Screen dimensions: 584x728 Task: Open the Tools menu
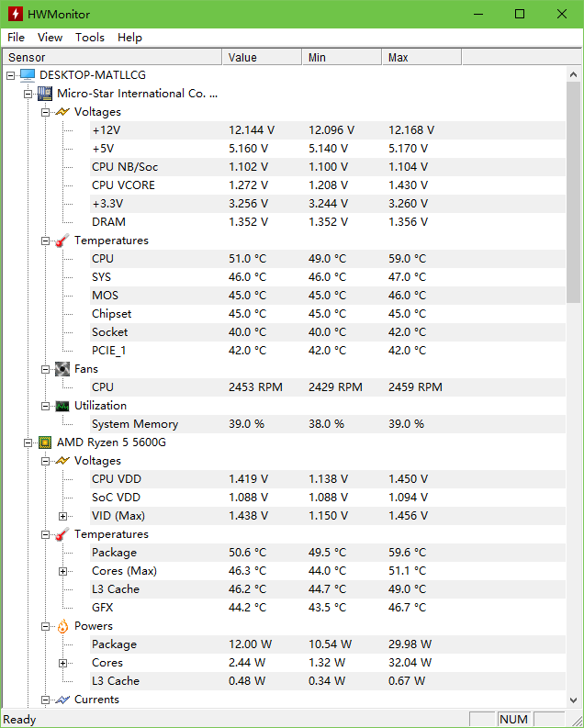pyautogui.click(x=90, y=38)
